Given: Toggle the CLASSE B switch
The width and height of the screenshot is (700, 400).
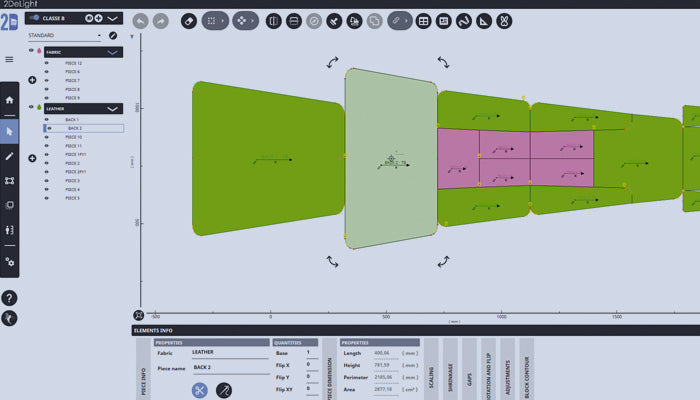Looking at the screenshot, I should (38, 18).
